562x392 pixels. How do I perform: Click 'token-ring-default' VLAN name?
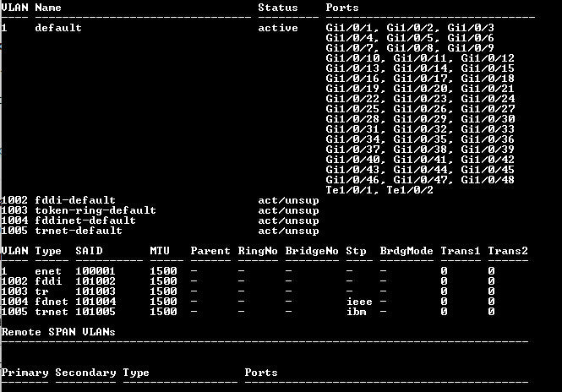(95, 210)
